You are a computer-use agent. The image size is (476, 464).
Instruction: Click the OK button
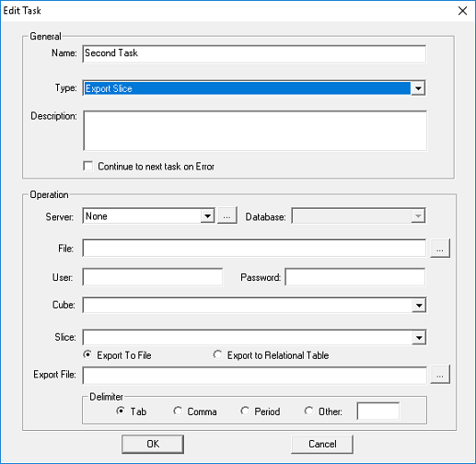[153, 444]
